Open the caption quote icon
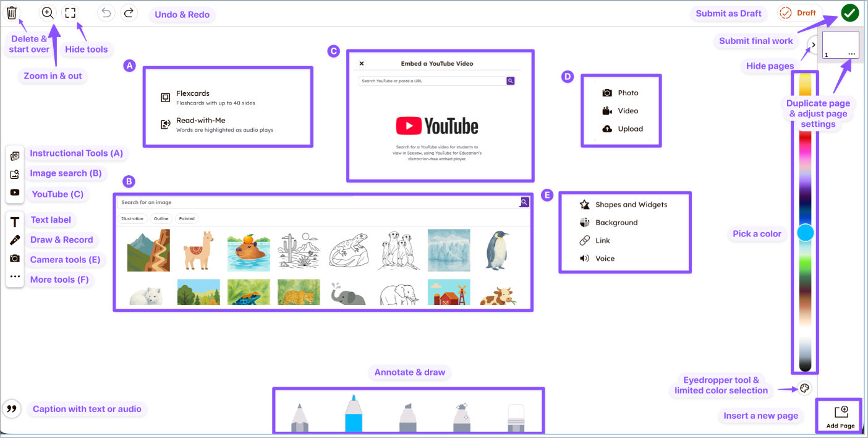This screenshot has width=868, height=438. click(x=12, y=409)
